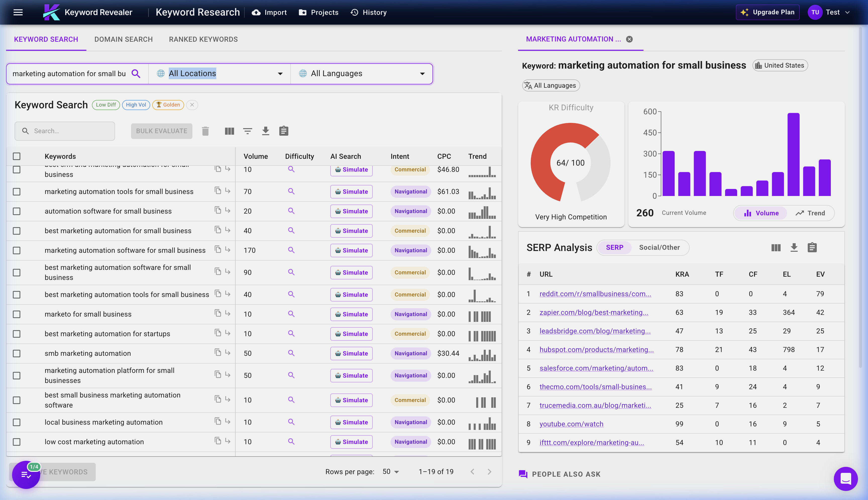Screen dimensions: 868x500
Task: Evaluate difficulty for 'marketo for small business'
Action: 291,314
